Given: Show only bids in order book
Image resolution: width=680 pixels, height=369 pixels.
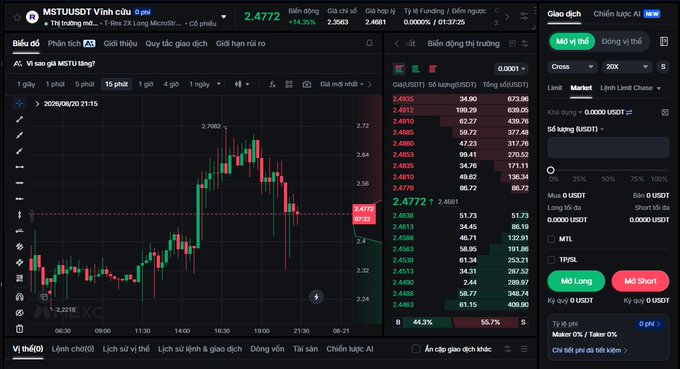Looking at the screenshot, I should 415,69.
